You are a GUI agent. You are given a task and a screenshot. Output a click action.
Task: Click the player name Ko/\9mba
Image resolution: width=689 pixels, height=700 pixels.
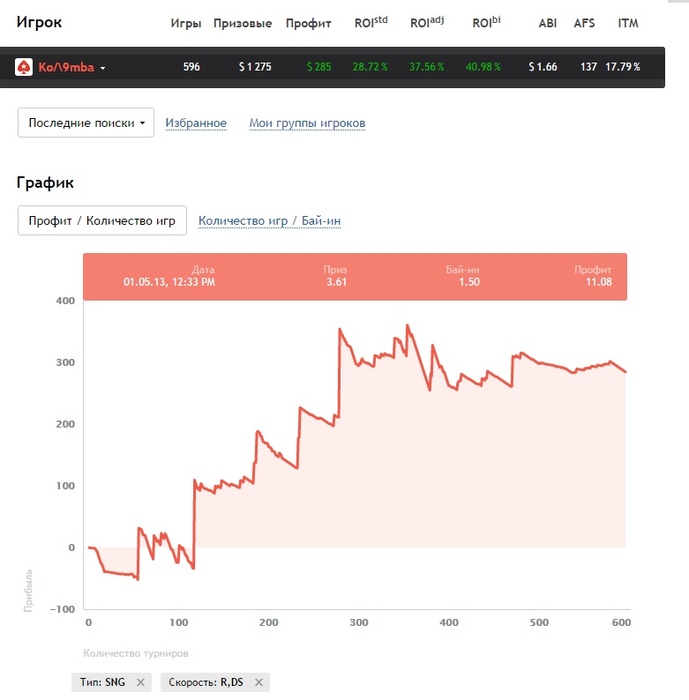66,67
